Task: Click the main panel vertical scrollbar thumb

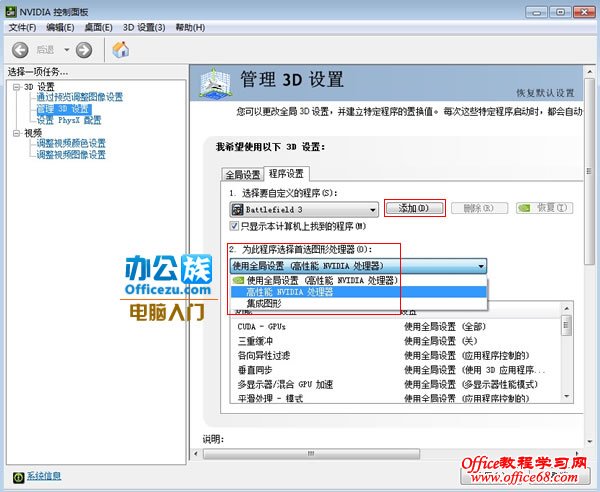Action: click(x=589, y=171)
